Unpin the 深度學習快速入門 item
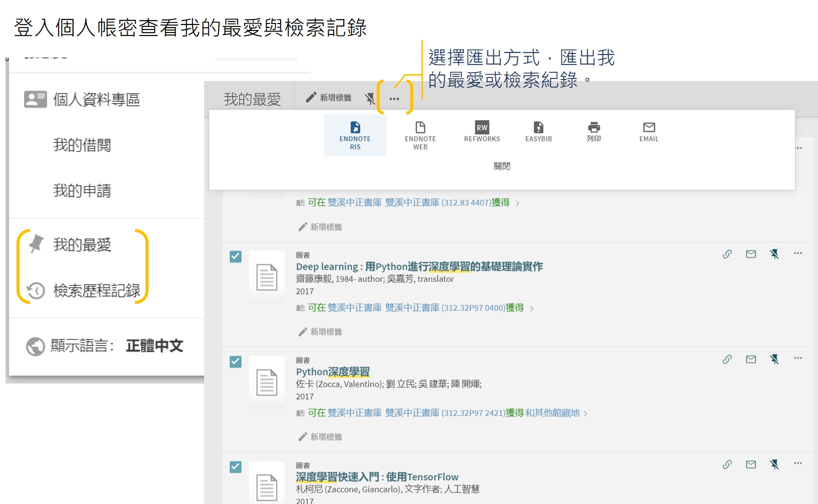The width and height of the screenshot is (818, 504). point(775,464)
